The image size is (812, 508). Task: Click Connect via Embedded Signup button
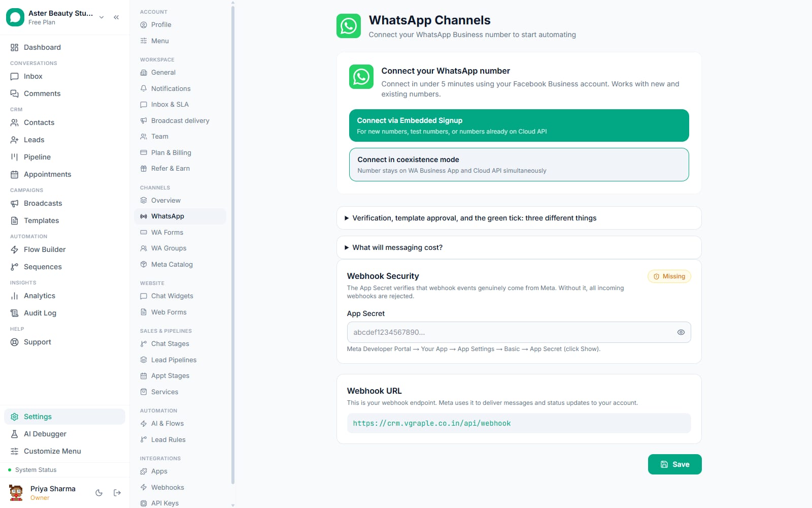point(519,125)
